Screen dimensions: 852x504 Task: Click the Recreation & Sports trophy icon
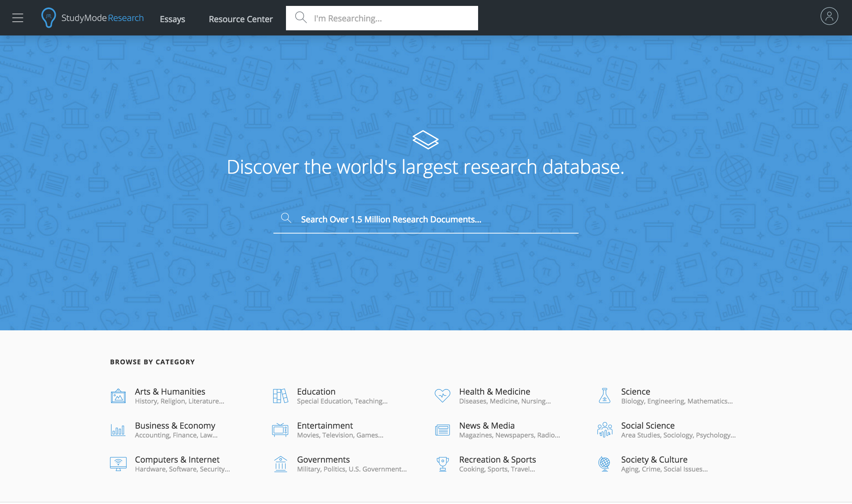click(443, 464)
